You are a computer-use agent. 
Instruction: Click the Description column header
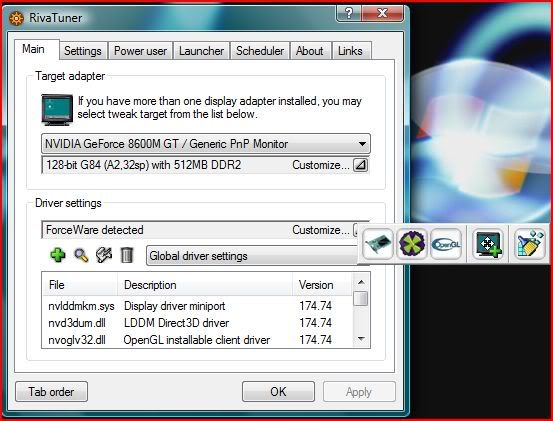click(x=205, y=285)
